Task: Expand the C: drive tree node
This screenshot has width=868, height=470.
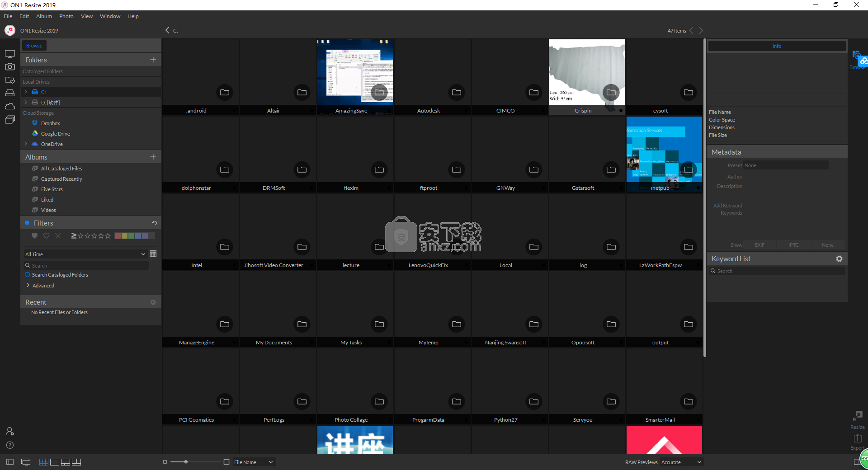Action: (26, 92)
